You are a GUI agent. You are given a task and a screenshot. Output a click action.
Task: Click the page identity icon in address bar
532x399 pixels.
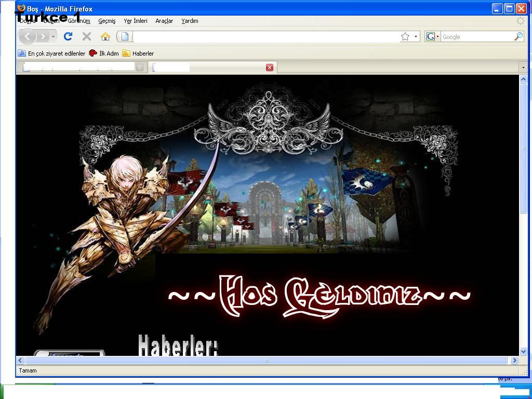[125, 37]
